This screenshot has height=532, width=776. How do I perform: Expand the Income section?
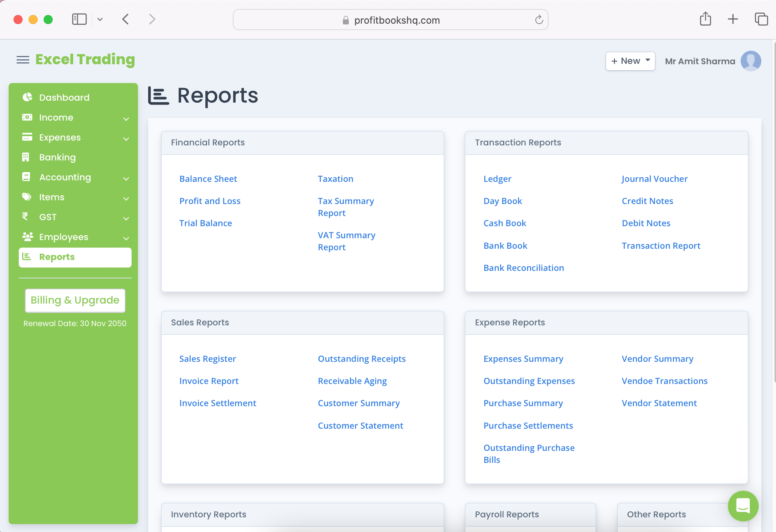(x=126, y=119)
